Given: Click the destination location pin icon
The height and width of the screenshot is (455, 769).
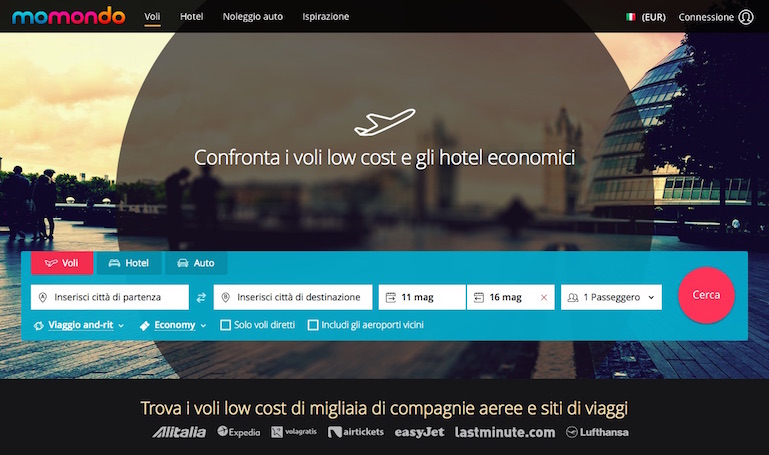Looking at the screenshot, I should (x=226, y=298).
